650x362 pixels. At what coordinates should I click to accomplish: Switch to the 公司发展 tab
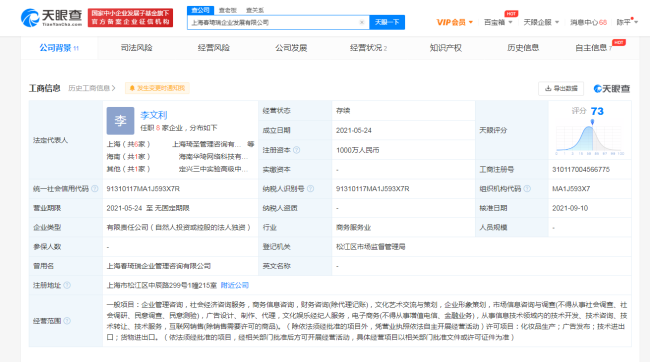pos(291,48)
